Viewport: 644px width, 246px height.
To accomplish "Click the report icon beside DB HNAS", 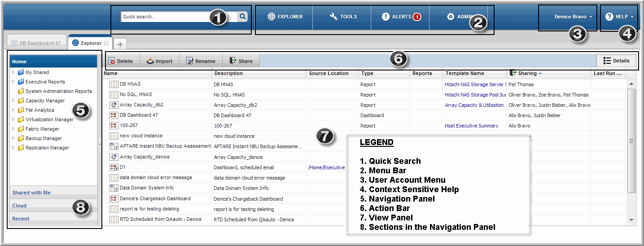I will (114, 84).
